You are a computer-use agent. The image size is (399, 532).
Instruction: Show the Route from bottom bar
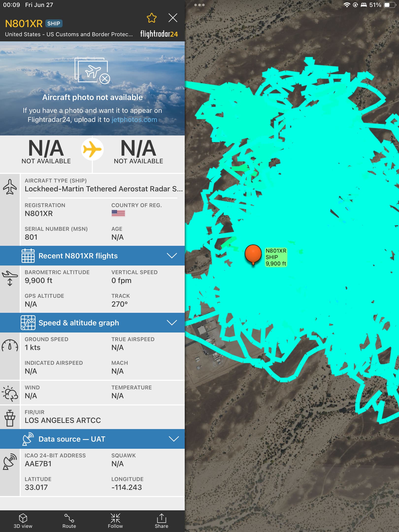69,521
